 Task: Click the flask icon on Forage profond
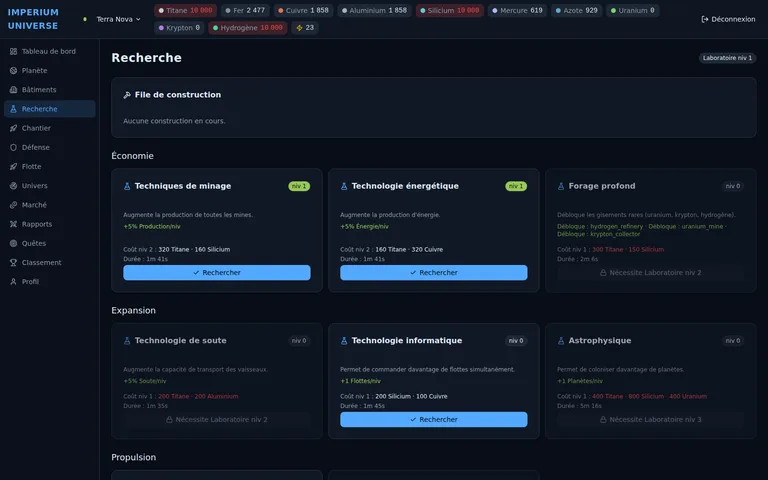tap(561, 186)
